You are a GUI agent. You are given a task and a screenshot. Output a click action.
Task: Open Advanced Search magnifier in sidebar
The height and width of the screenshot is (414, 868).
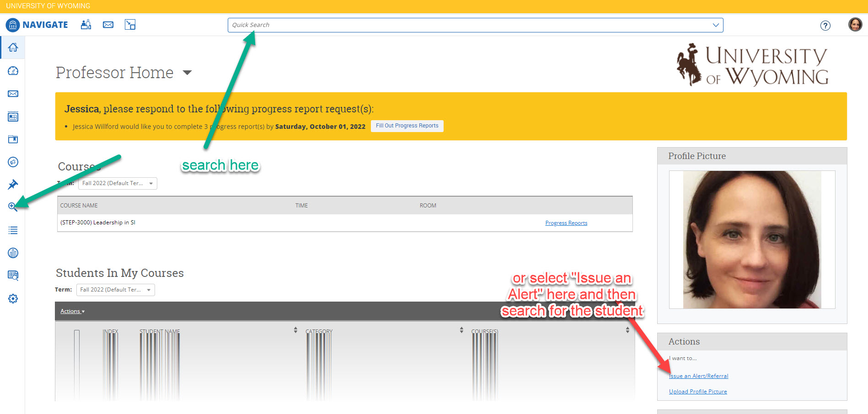pos(13,207)
